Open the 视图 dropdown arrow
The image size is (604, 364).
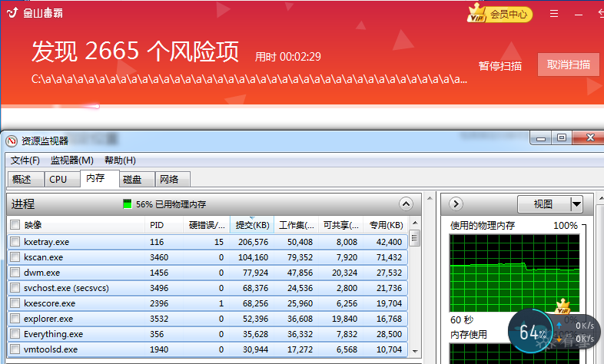coord(576,204)
